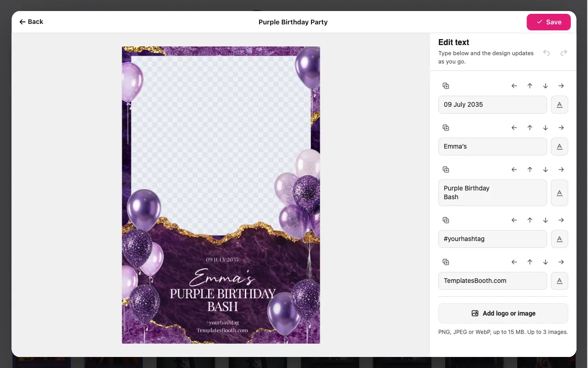Go back using the Back button

(x=31, y=22)
